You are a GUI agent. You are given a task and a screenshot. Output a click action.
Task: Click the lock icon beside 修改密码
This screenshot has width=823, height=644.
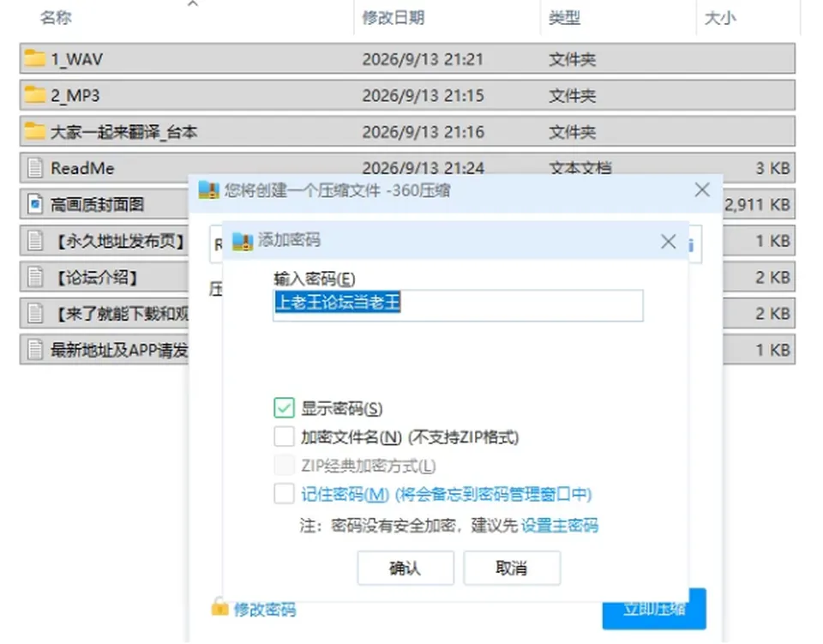click(220, 607)
